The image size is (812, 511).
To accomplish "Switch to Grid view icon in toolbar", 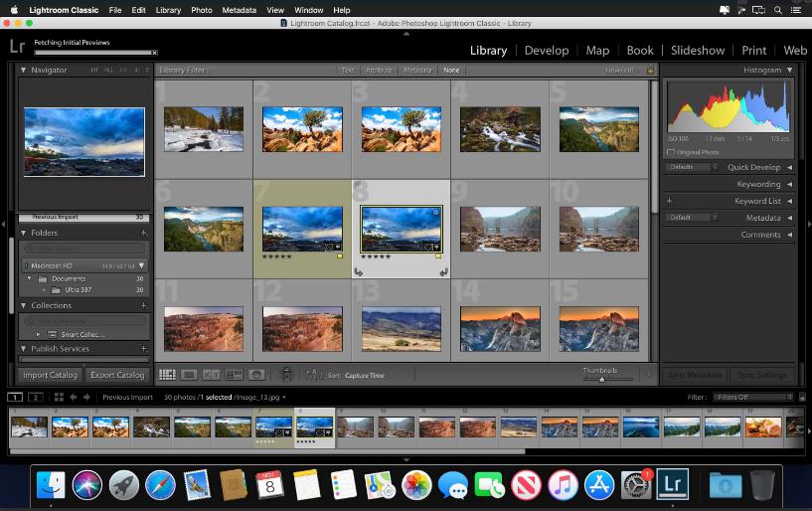I will tap(167, 374).
